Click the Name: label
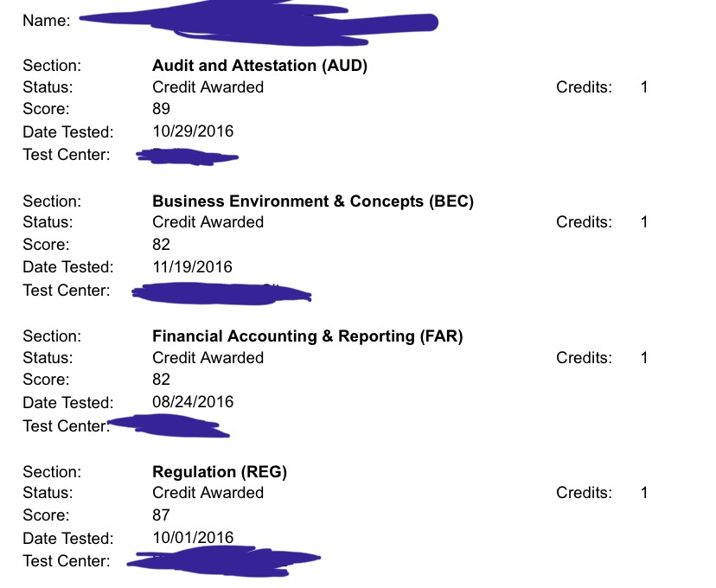The height and width of the screenshot is (588, 716). click(x=47, y=21)
